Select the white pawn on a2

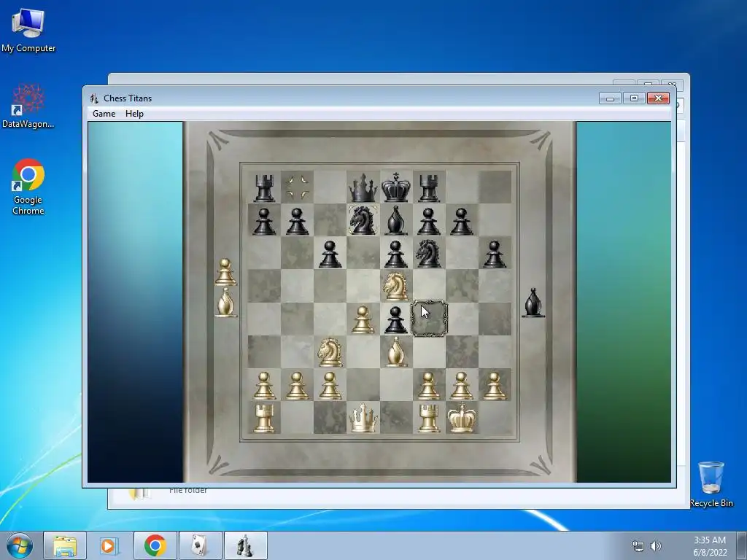[x=264, y=385]
